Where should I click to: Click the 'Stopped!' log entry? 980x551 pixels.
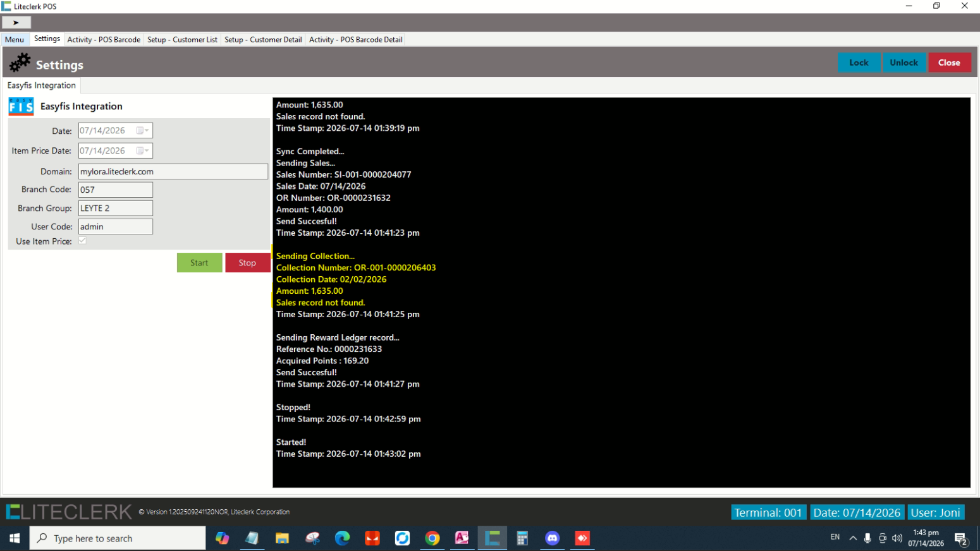[293, 408]
